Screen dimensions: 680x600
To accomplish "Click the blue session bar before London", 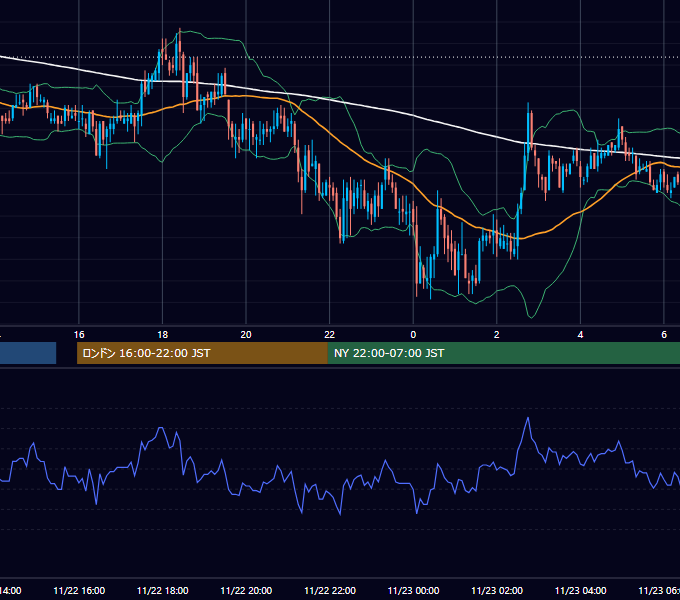I will pos(28,353).
